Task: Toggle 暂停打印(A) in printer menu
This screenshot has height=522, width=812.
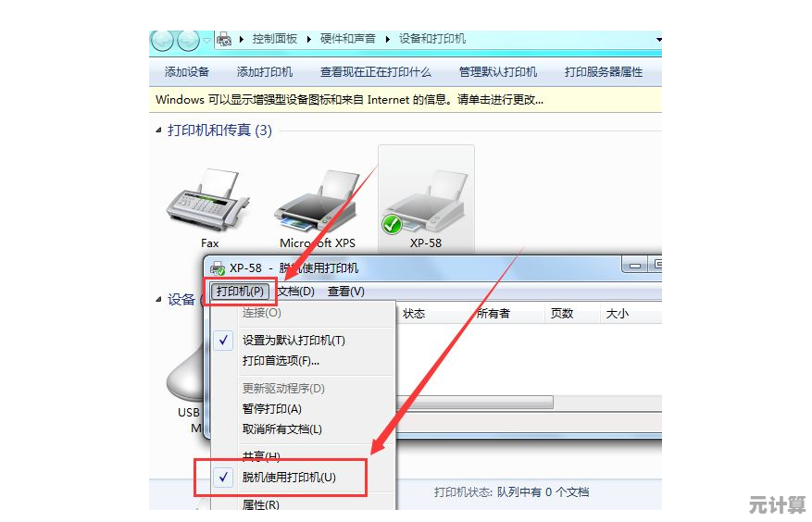Action: click(272, 409)
